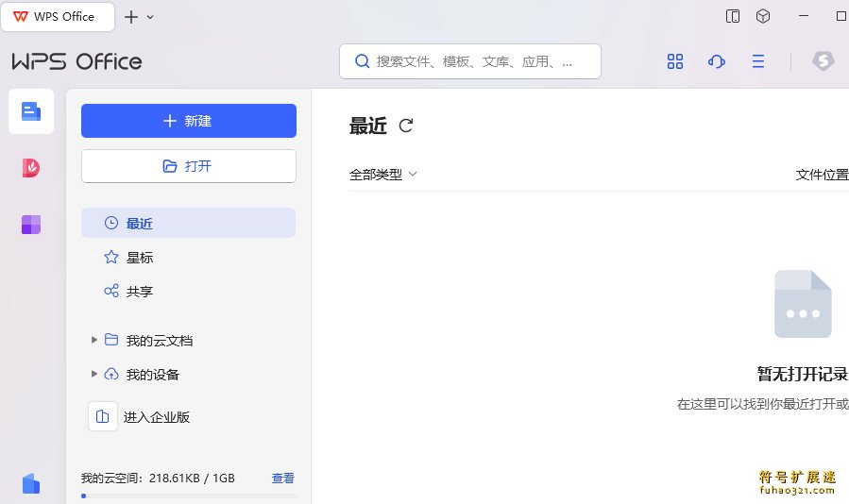Open the app grid icon in header
The height and width of the screenshot is (504, 849).
point(675,61)
